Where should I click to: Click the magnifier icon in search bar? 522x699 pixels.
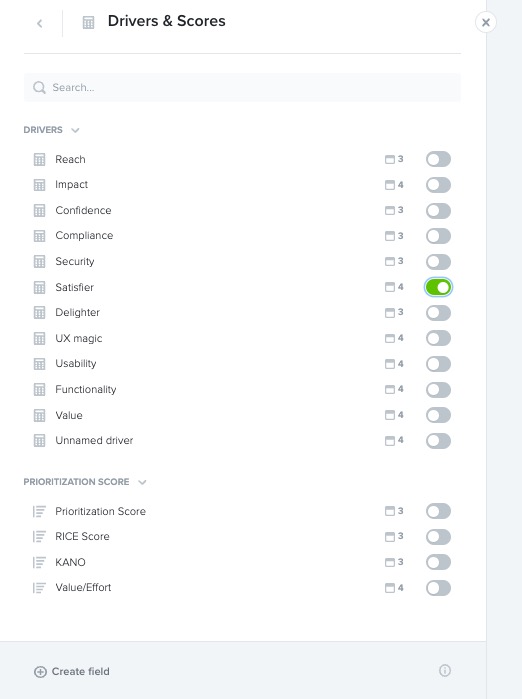pos(39,87)
